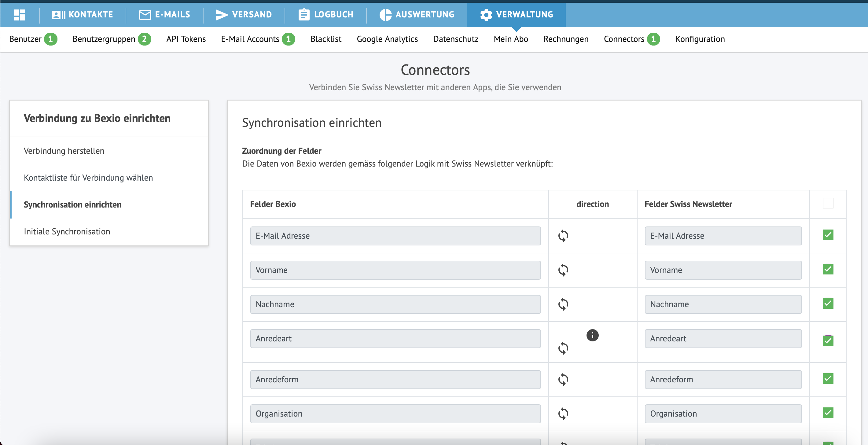Click the Connectors count badge

653,39
